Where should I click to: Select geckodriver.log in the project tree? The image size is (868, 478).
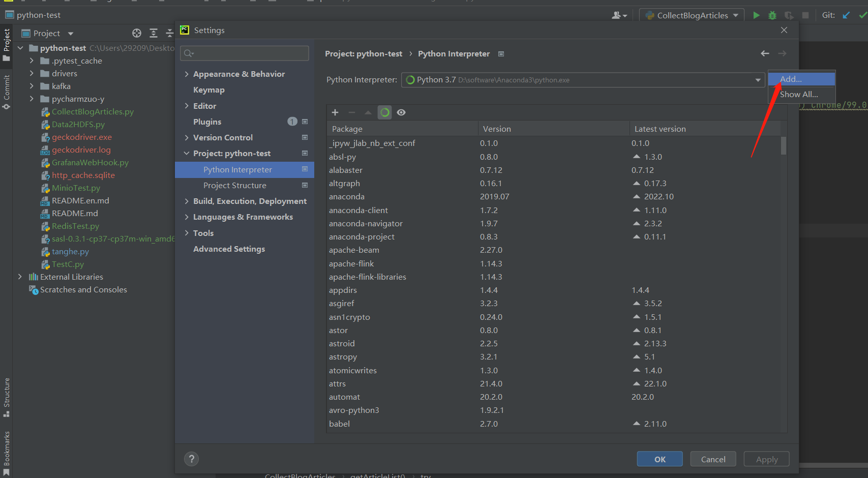[x=81, y=150]
